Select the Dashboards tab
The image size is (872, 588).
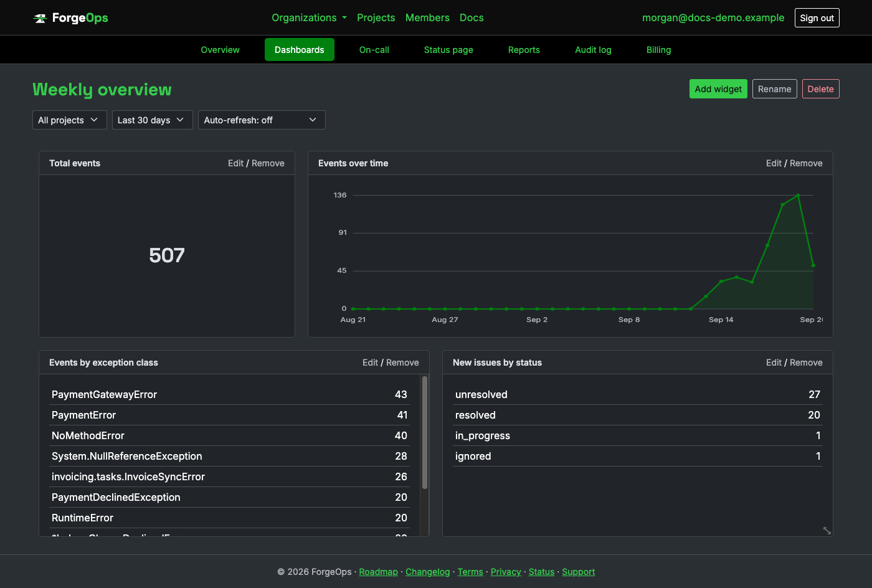(300, 50)
